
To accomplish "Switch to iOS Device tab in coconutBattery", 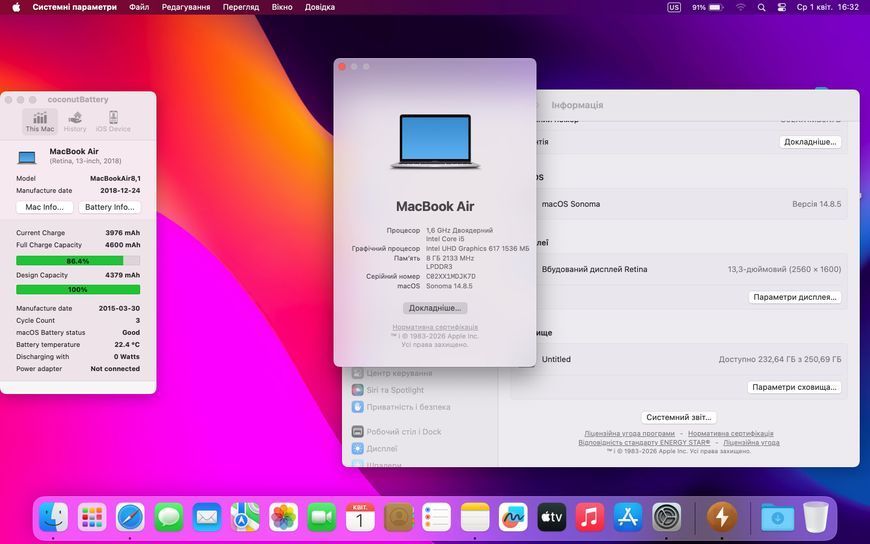I will click(113, 121).
